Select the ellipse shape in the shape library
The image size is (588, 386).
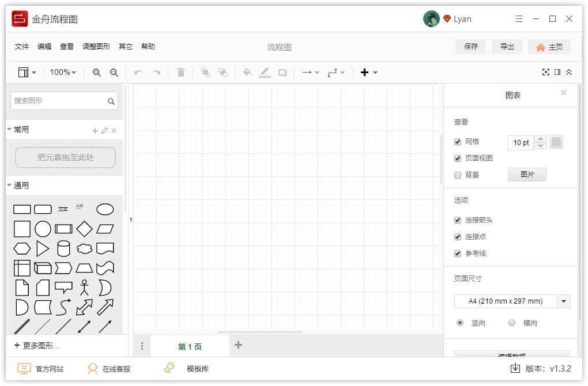[105, 209]
